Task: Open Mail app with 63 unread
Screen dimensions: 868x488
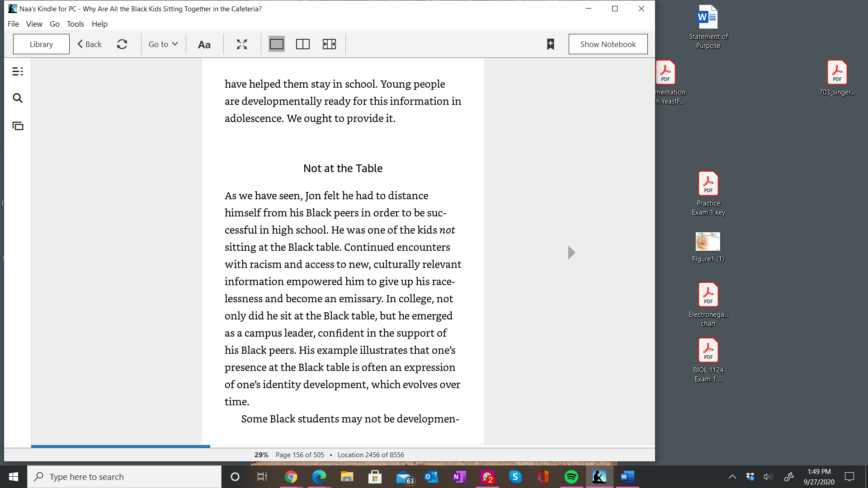Action: [405, 477]
